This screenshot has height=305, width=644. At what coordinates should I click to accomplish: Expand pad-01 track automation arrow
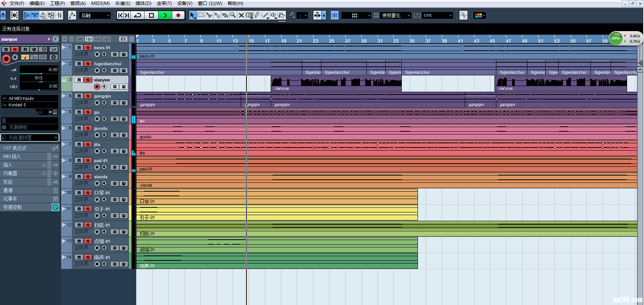tap(64, 160)
